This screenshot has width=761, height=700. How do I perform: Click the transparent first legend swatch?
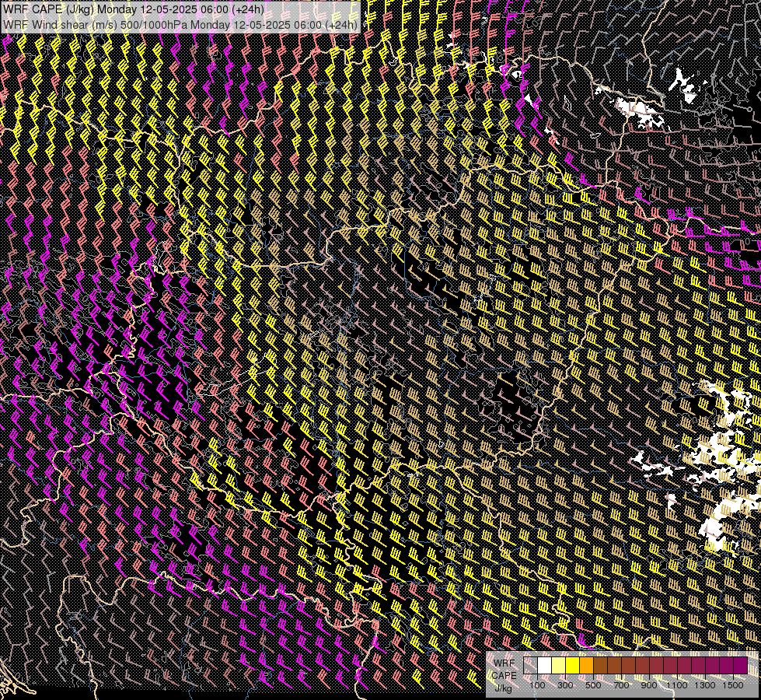pos(530,665)
